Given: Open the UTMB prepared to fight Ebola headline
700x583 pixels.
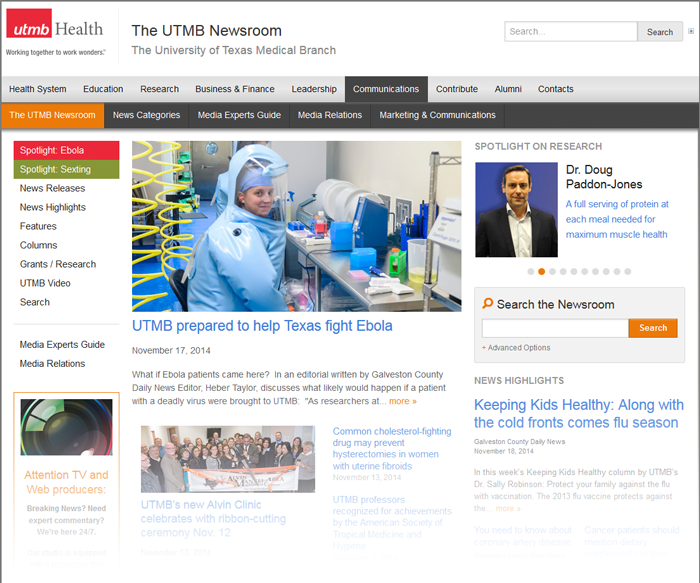Looking at the screenshot, I should click(x=262, y=326).
